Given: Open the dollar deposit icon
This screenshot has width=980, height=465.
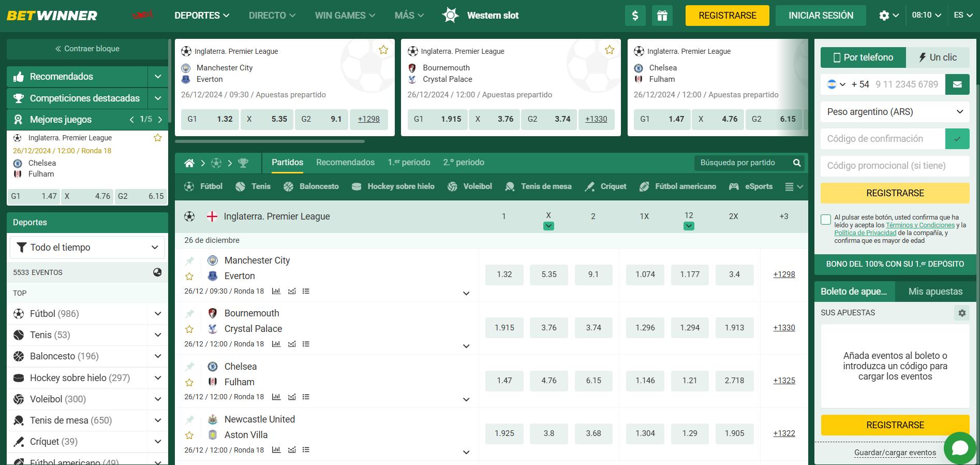Looking at the screenshot, I should click(635, 16).
